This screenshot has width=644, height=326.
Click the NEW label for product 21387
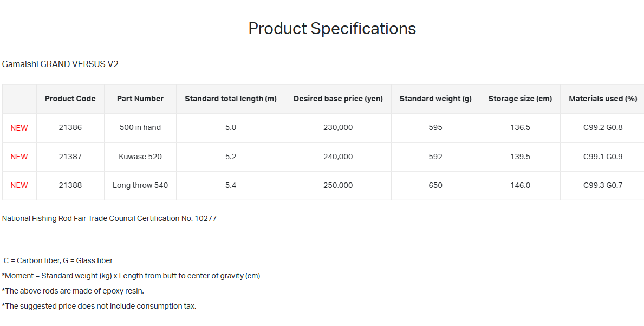pyautogui.click(x=19, y=157)
